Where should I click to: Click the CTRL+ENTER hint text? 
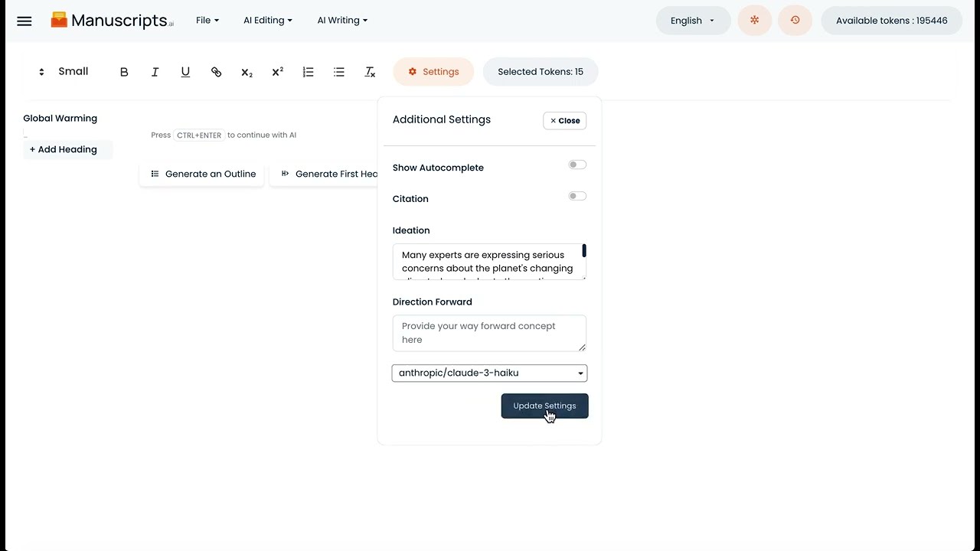(199, 135)
